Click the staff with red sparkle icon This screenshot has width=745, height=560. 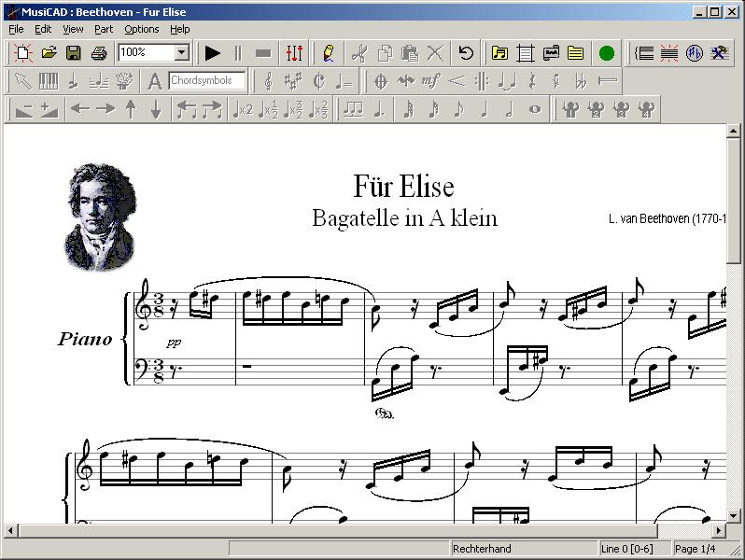669,52
